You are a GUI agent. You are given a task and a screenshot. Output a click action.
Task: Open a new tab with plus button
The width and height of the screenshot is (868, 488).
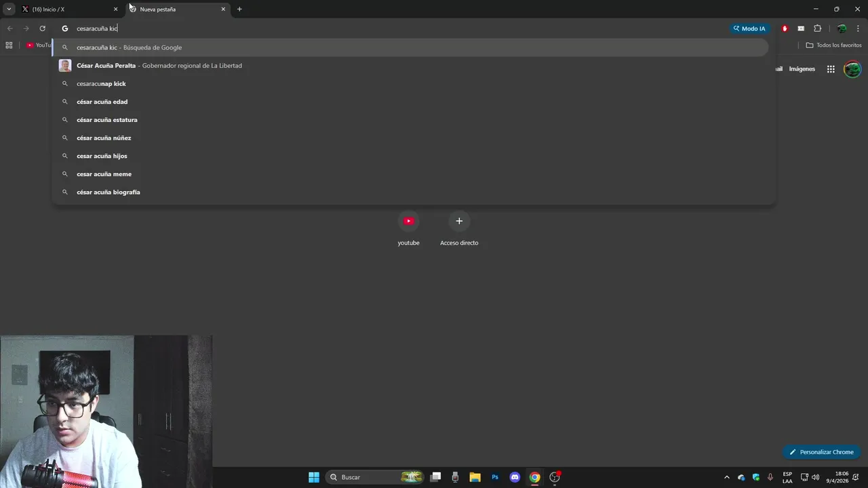[239, 9]
